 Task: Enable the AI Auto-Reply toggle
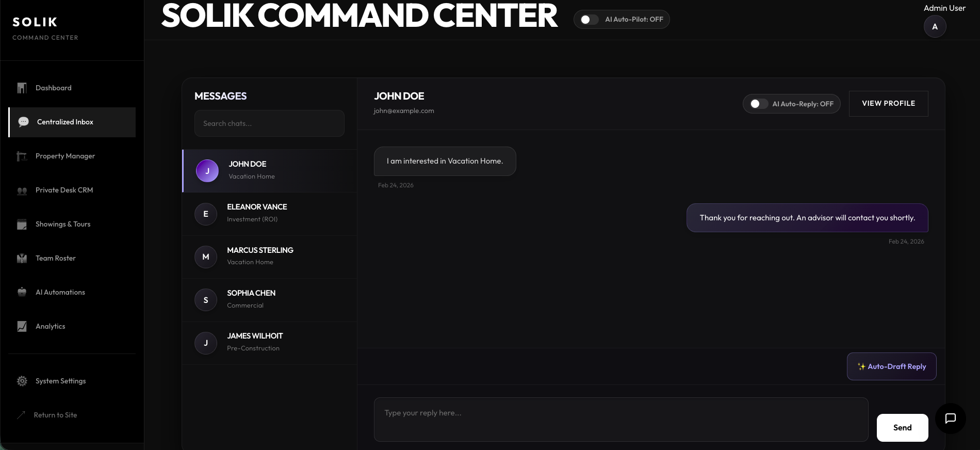[758, 104]
